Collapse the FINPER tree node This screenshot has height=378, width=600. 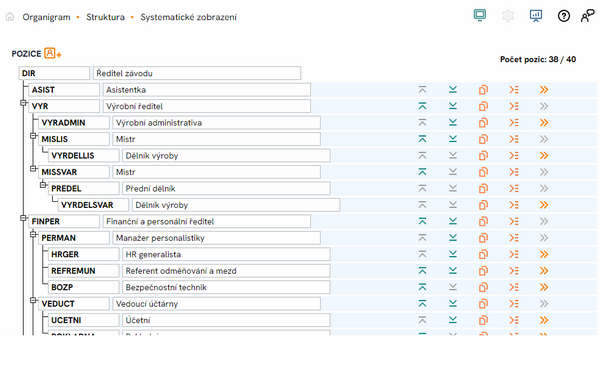(x=23, y=218)
